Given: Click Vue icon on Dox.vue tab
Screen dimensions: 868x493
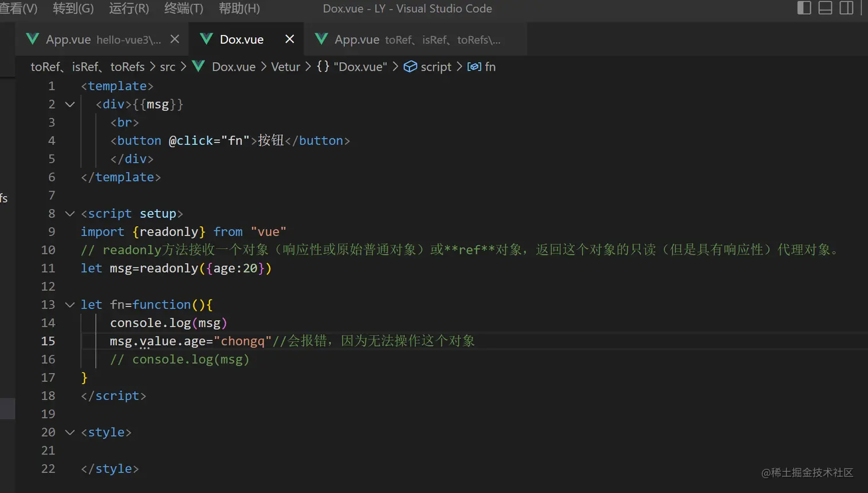Looking at the screenshot, I should [x=206, y=39].
